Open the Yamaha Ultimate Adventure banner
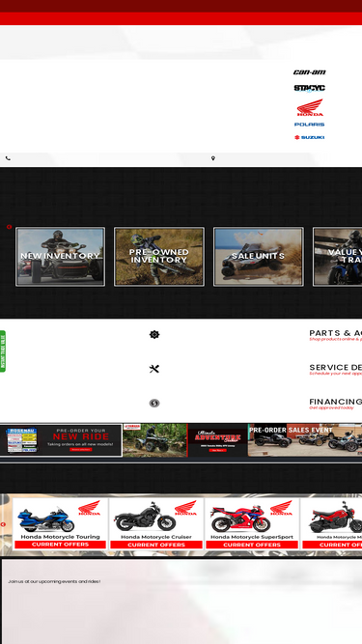 click(185, 440)
